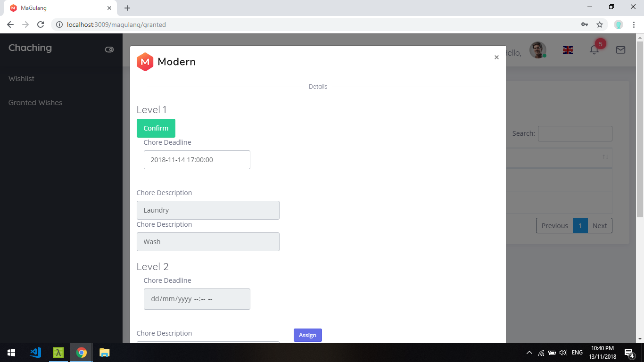Close the MaGulang tab
Screen dimensions: 644x362
pos(109,8)
